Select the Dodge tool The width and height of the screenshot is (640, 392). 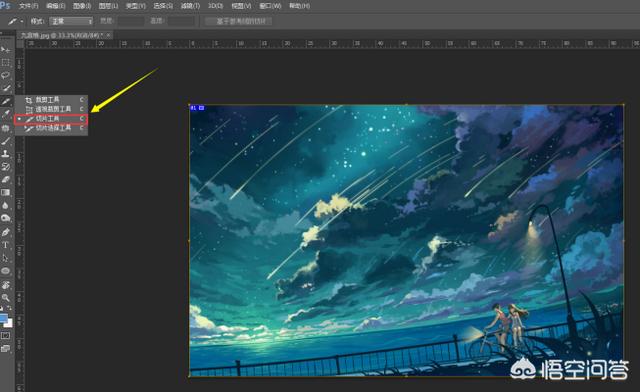click(x=6, y=218)
